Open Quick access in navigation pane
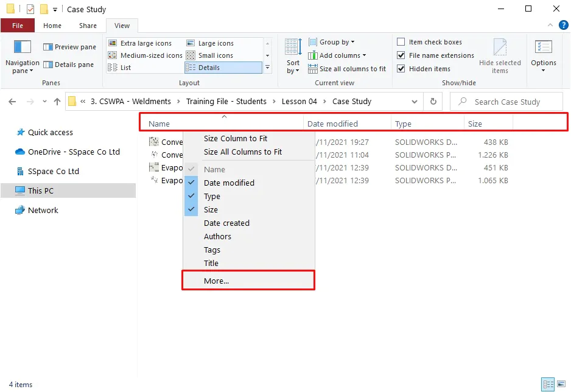Image resolution: width=571 pixels, height=392 pixels. (44, 133)
